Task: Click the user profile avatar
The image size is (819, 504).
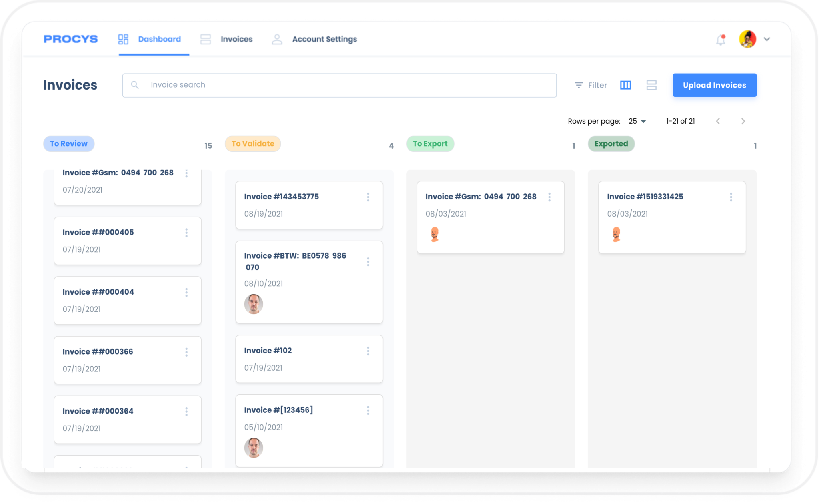Action: [x=747, y=39]
